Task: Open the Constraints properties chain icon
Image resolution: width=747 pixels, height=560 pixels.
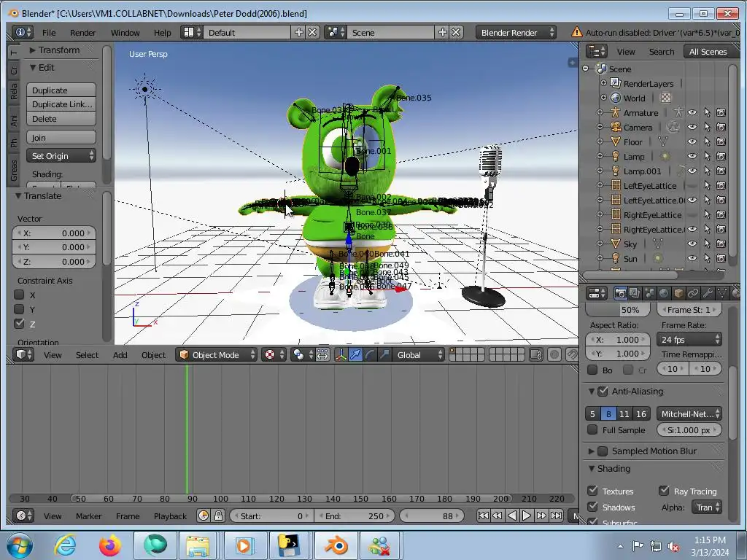Action: [x=693, y=293]
